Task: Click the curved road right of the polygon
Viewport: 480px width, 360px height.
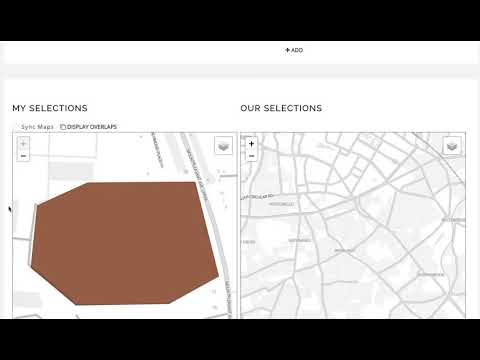Action: click(x=218, y=233)
